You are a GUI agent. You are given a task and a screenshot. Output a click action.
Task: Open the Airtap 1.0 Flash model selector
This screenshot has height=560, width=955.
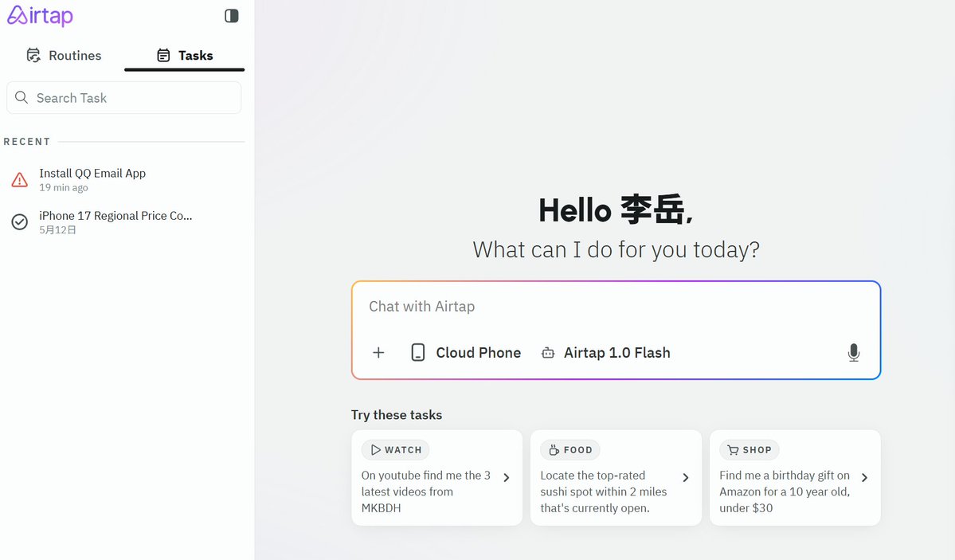coord(606,353)
